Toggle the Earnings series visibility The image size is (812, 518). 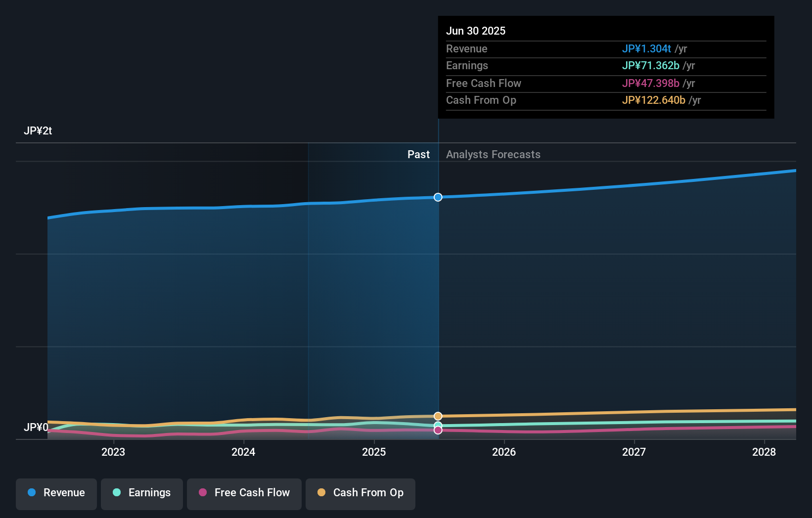(142, 494)
